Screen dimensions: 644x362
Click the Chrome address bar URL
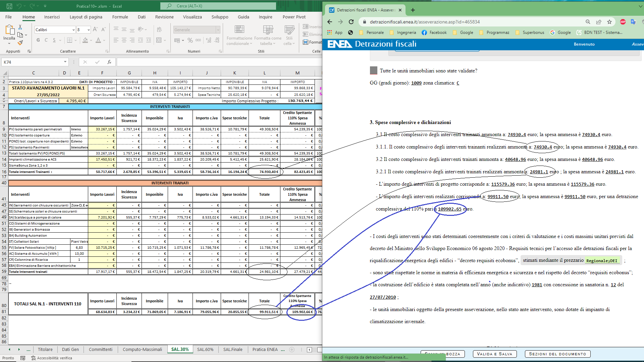pyautogui.click(x=425, y=22)
